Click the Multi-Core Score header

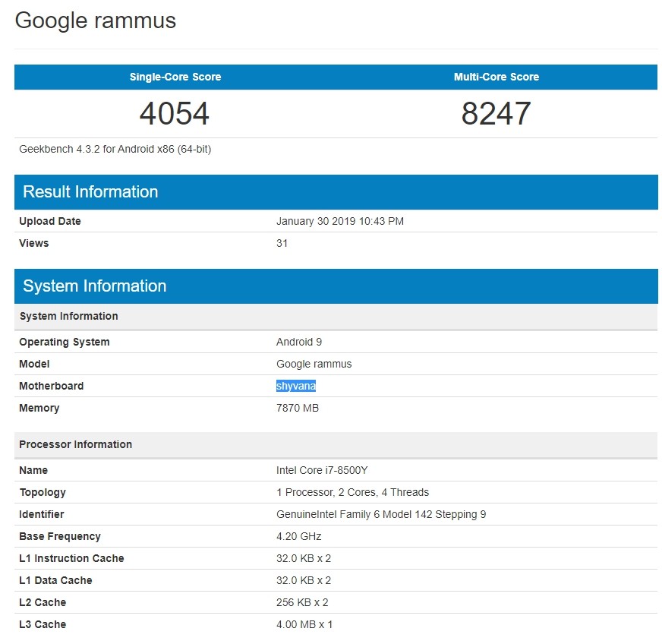pos(496,77)
